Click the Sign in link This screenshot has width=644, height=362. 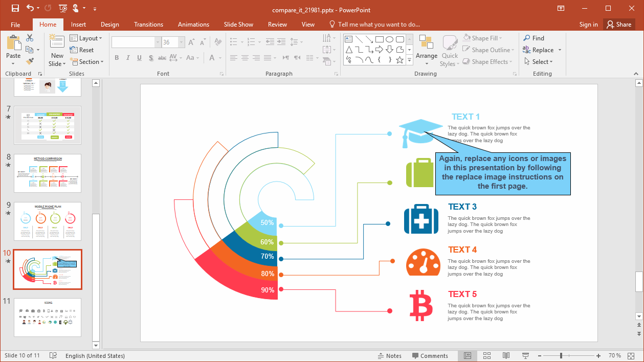[588, 24]
